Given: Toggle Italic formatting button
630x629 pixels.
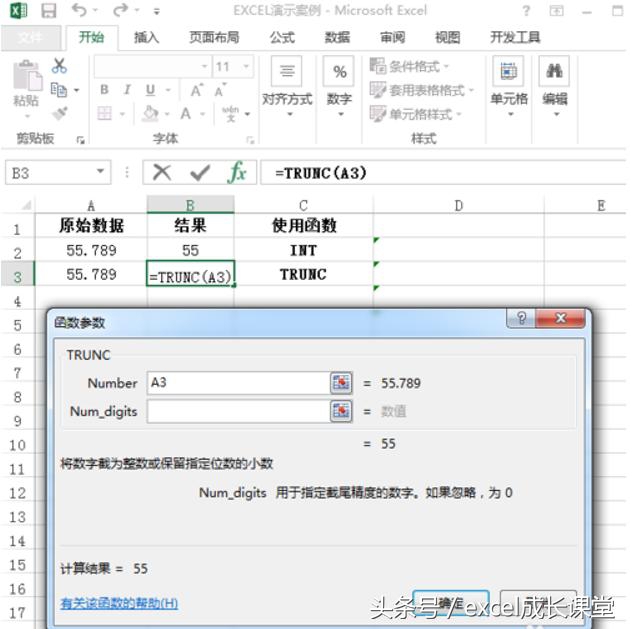Looking at the screenshot, I should click(127, 90).
